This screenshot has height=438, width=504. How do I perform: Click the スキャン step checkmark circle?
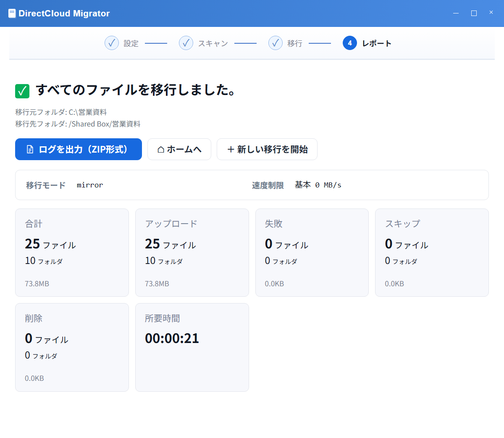186,43
